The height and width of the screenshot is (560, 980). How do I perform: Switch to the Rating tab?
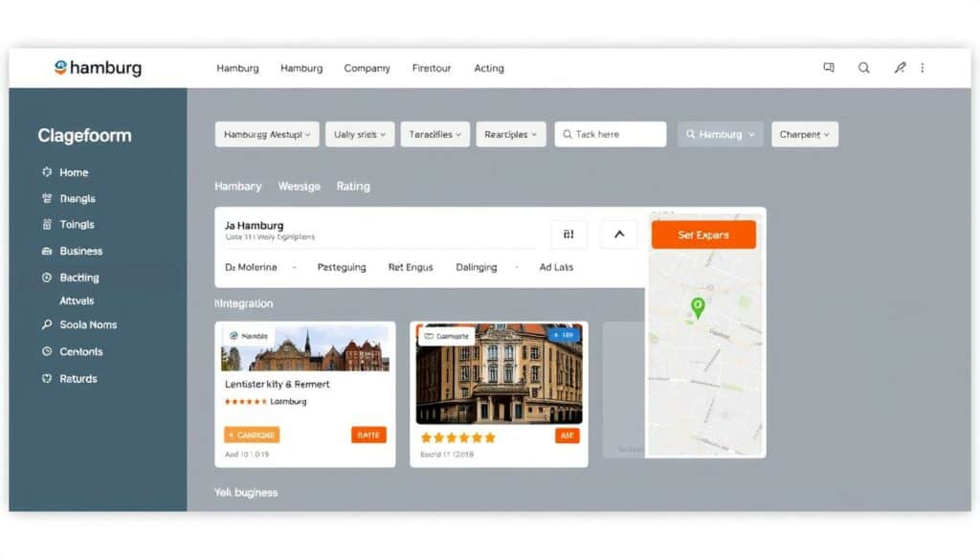353,186
